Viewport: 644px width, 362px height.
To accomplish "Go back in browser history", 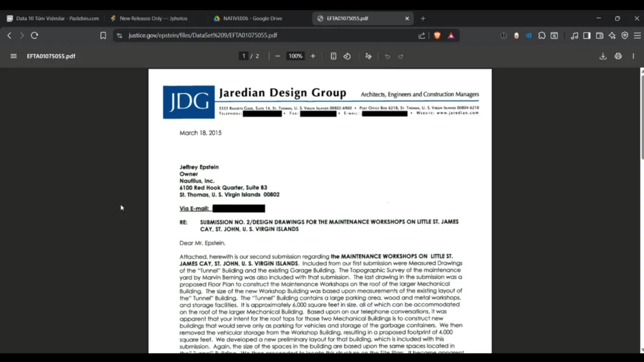I will (9, 35).
